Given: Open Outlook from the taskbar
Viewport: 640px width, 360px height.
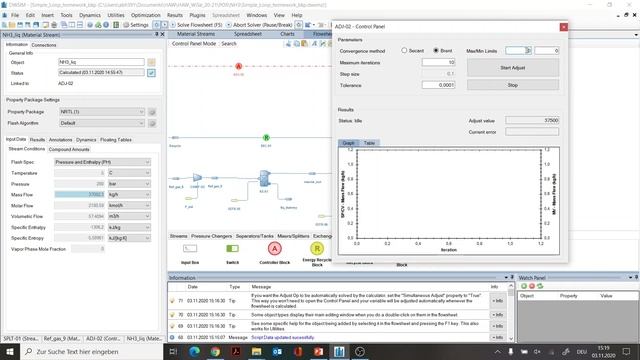Looking at the screenshot, I should click(277, 351).
